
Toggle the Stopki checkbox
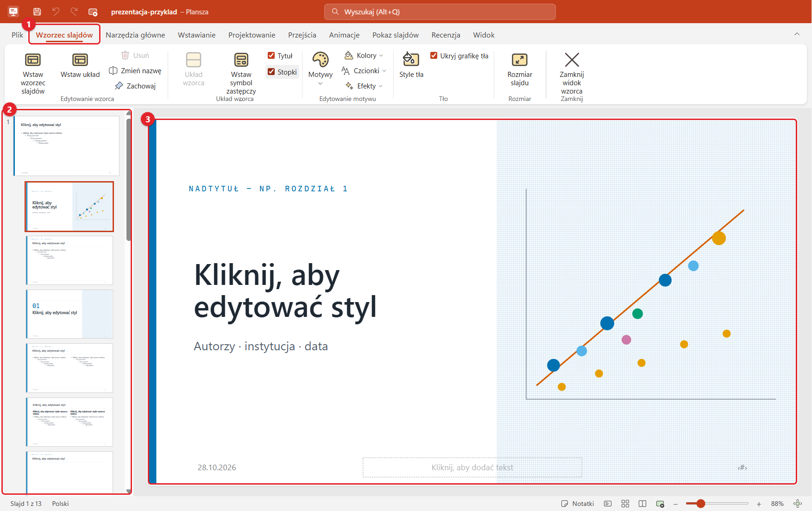[271, 72]
